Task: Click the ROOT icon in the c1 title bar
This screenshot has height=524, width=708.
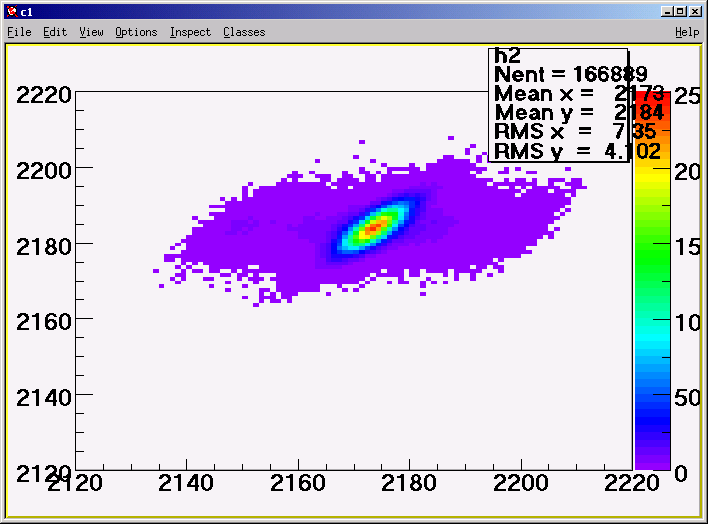Action: pos(12,12)
